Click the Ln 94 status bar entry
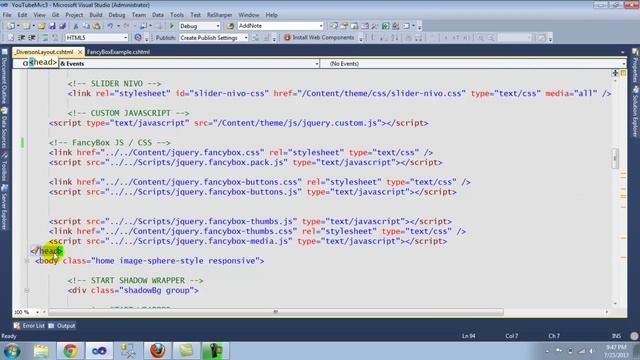The image size is (640, 360). coord(469,336)
